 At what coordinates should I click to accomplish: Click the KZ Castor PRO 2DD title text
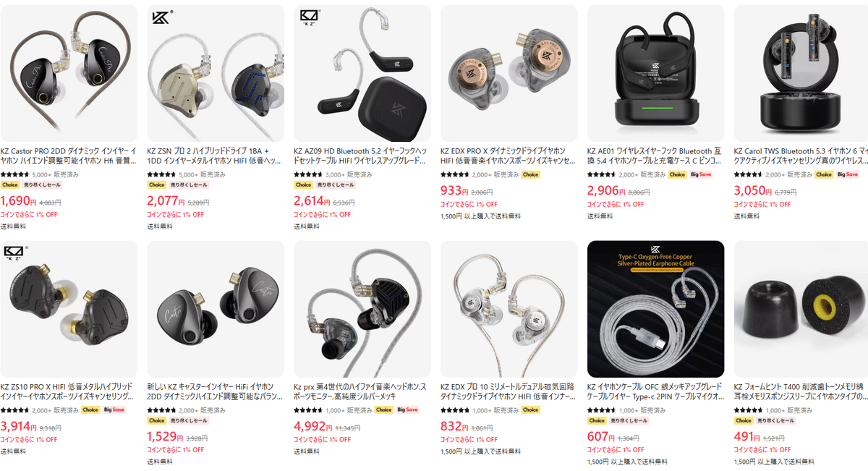(x=69, y=156)
